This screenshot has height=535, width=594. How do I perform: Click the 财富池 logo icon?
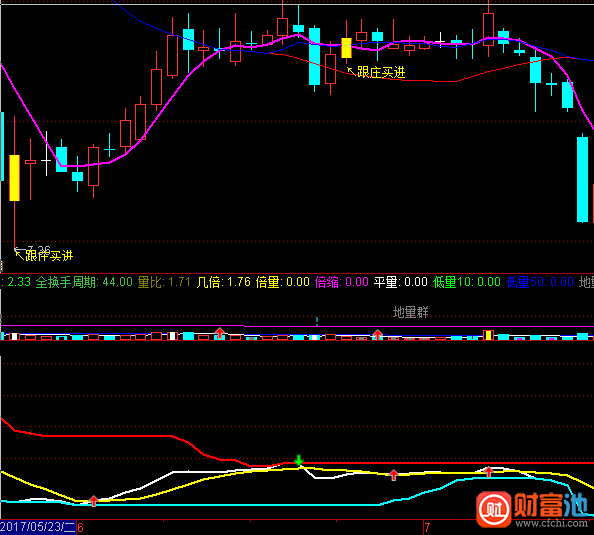click(494, 509)
